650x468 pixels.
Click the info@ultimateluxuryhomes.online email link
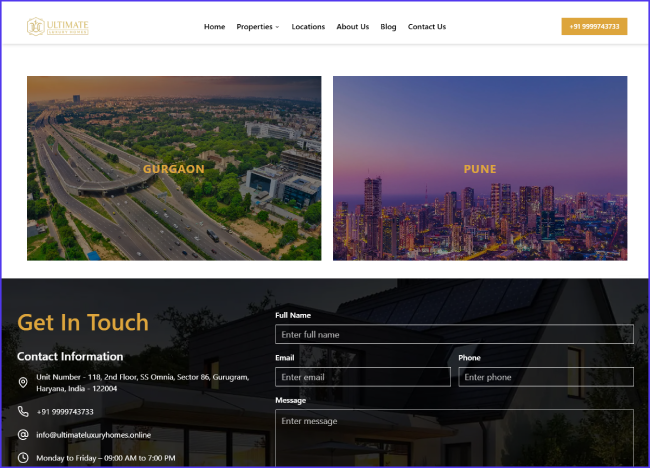click(x=94, y=435)
